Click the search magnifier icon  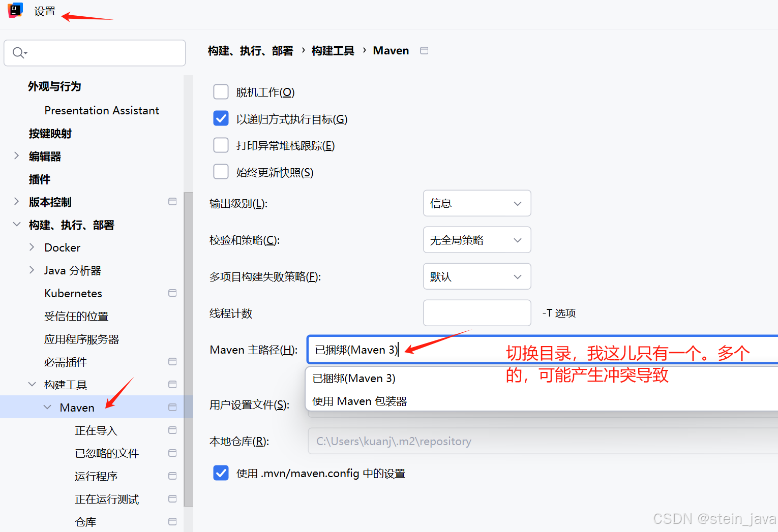point(19,52)
